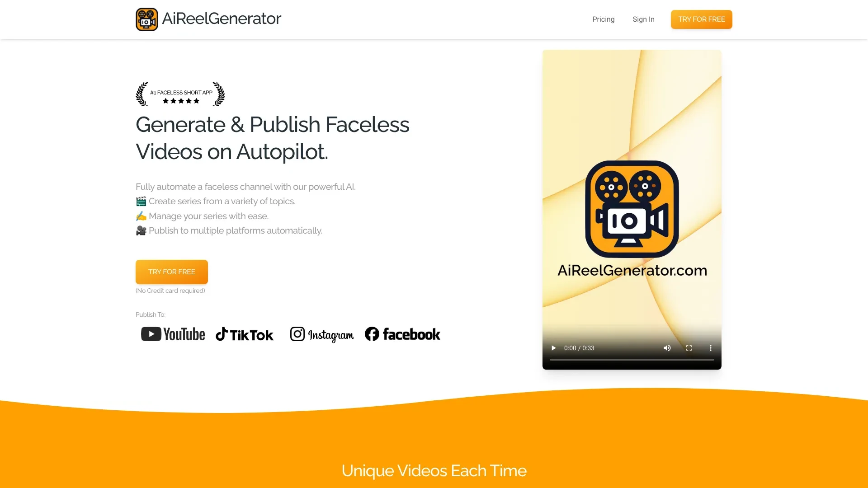Click the AiReelGenerator logo icon
Screen dimensions: 868x488
pos(147,19)
